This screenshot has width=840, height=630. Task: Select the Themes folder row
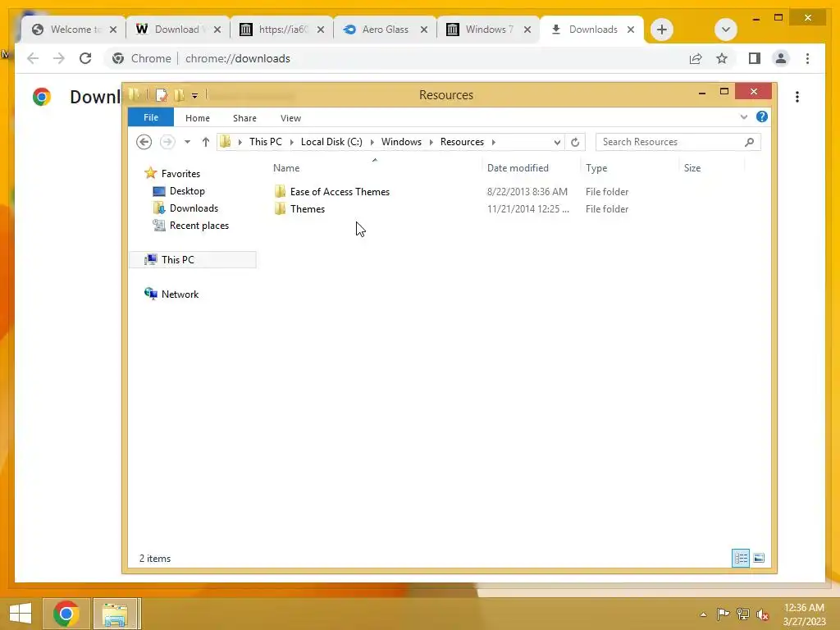308,209
